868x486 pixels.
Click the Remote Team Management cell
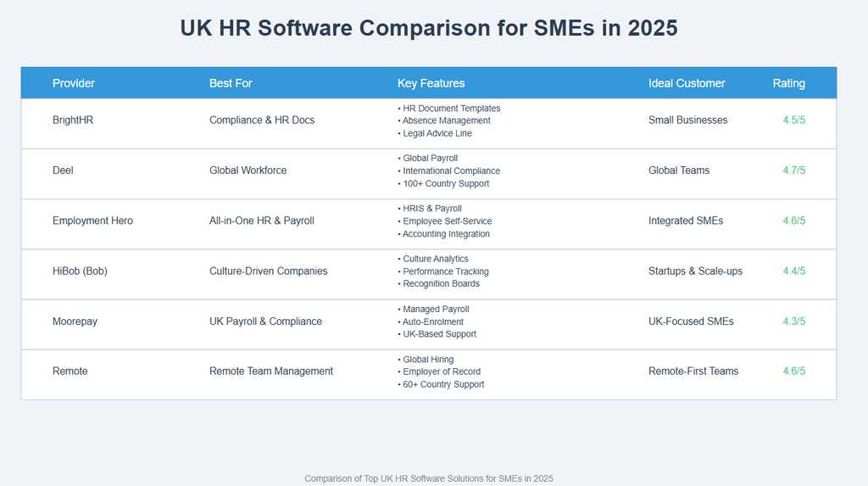[x=271, y=371]
